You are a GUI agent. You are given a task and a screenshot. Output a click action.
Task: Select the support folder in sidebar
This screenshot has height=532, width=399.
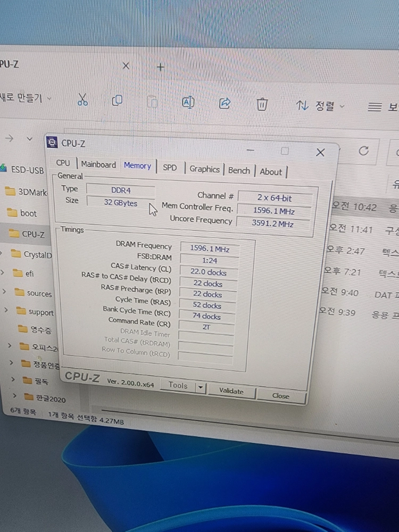tap(35, 311)
